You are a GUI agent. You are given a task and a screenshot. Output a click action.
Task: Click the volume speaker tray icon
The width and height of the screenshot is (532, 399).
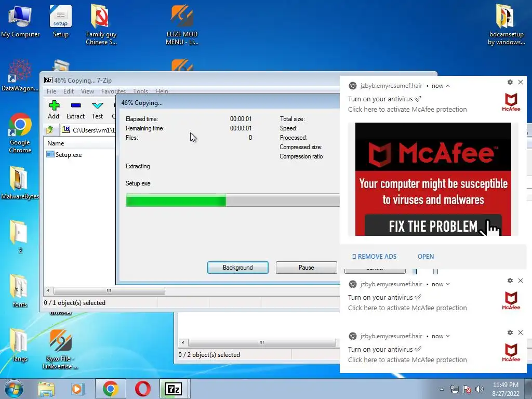pos(480,389)
